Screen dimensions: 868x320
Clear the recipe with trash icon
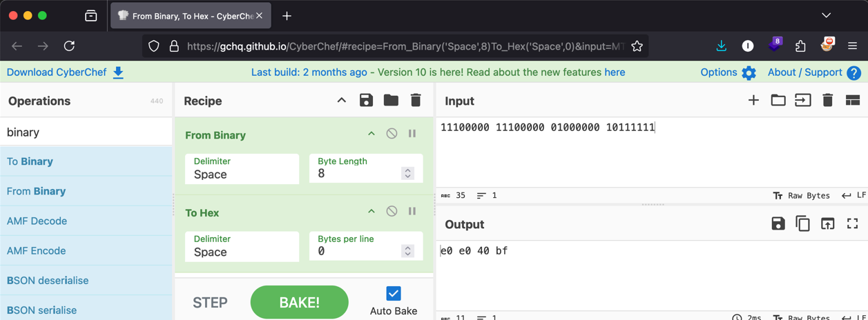[x=416, y=101]
